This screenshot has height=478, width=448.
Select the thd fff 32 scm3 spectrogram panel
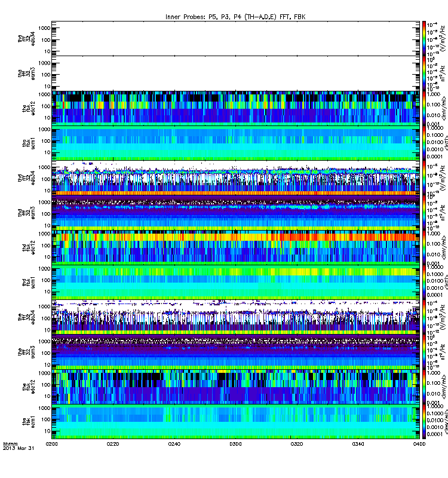[235, 213]
